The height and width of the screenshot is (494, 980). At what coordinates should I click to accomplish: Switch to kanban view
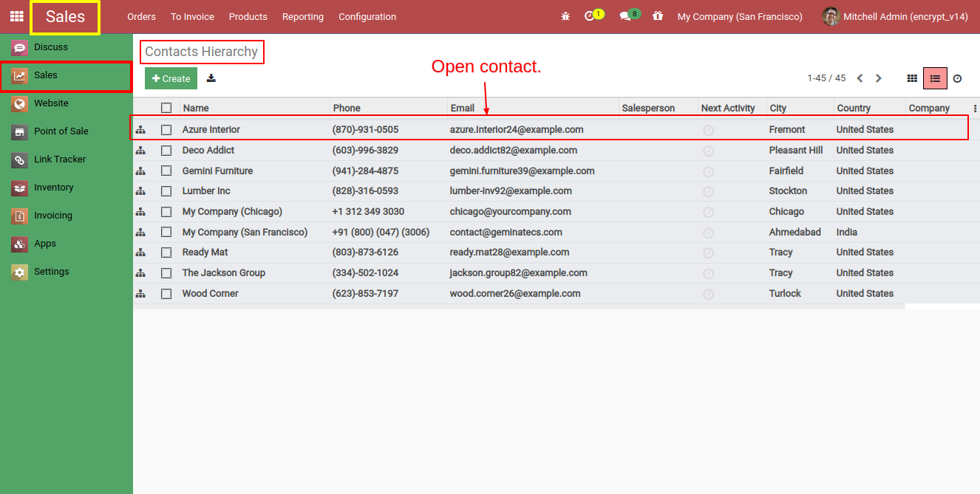tap(911, 78)
